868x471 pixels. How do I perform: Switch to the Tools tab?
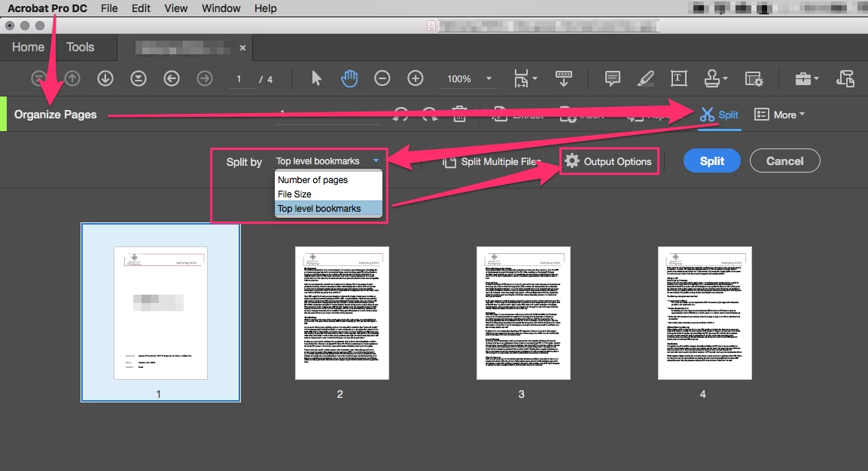click(81, 47)
